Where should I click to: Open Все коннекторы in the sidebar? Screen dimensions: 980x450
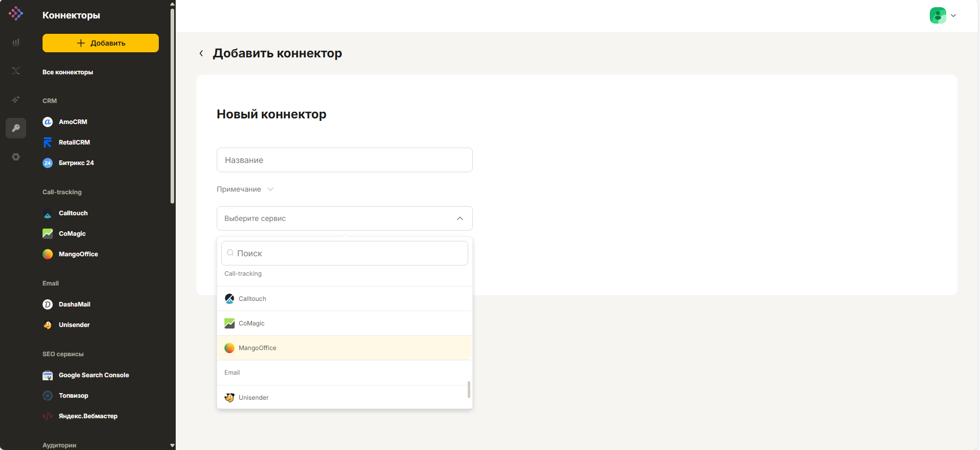(68, 72)
